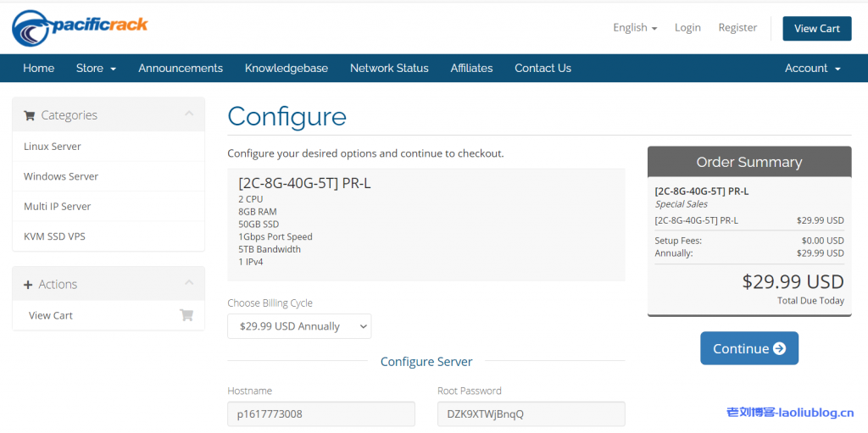Click the Login link
This screenshot has height=433, width=868.
[x=687, y=27]
